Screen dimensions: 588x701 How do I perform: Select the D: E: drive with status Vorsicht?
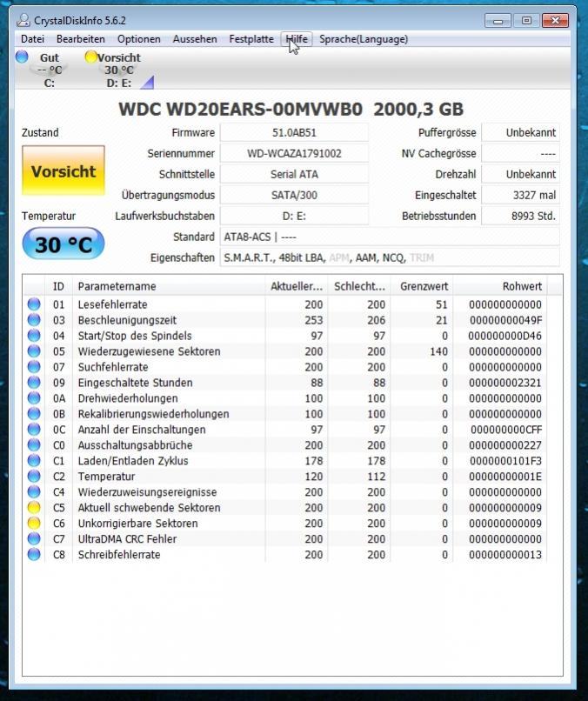tap(119, 70)
